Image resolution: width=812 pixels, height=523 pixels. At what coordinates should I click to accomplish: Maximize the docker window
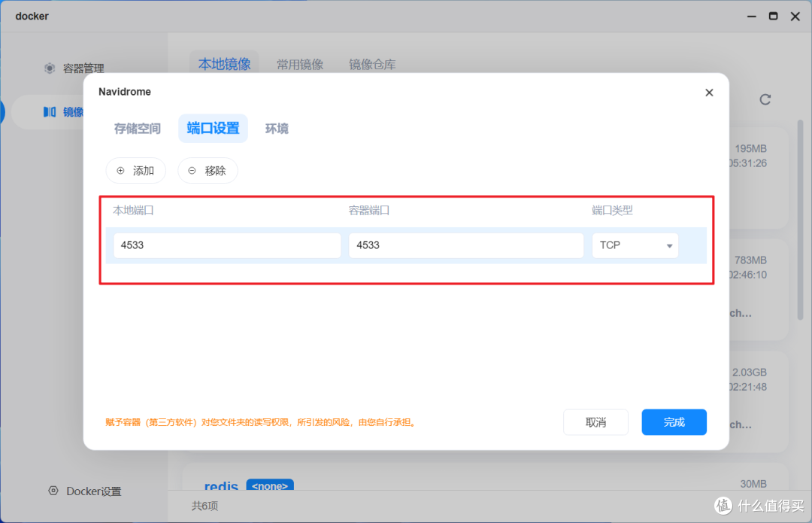[x=773, y=16]
